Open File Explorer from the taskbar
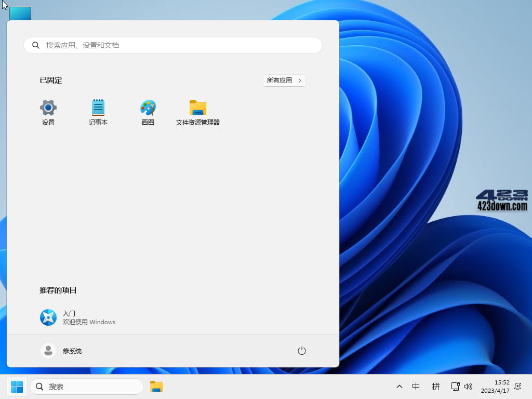The height and width of the screenshot is (399, 532). 156,387
